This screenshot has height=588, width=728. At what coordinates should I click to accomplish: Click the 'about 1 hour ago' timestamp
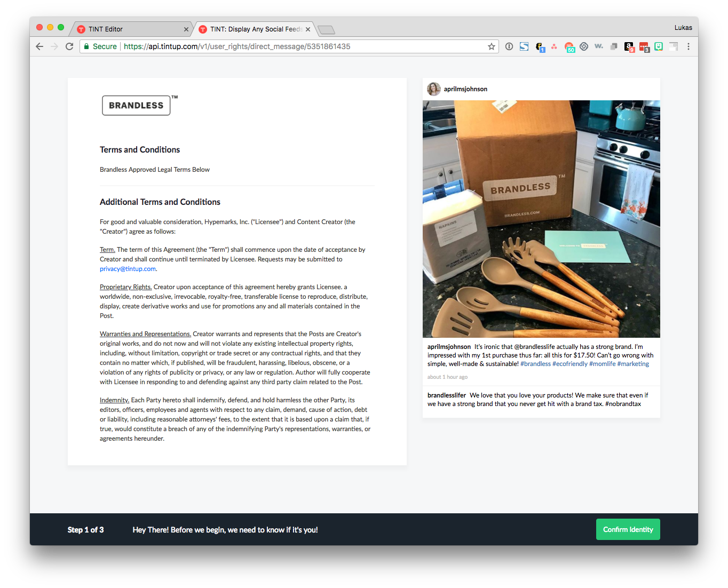tap(447, 377)
